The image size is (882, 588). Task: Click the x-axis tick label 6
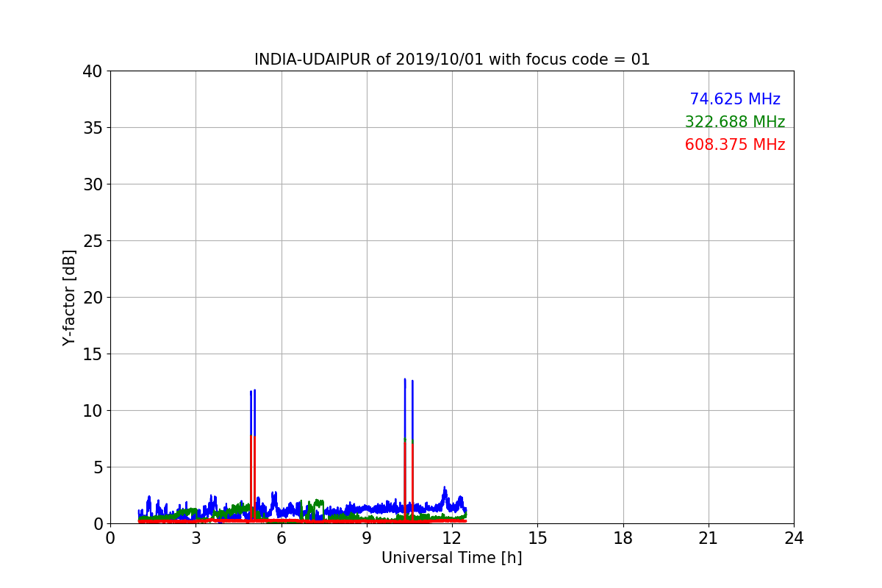[281, 538]
